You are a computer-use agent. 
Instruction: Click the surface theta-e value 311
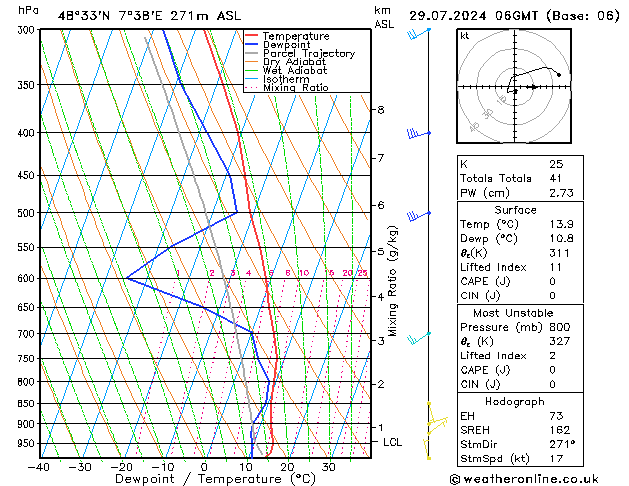(x=559, y=253)
